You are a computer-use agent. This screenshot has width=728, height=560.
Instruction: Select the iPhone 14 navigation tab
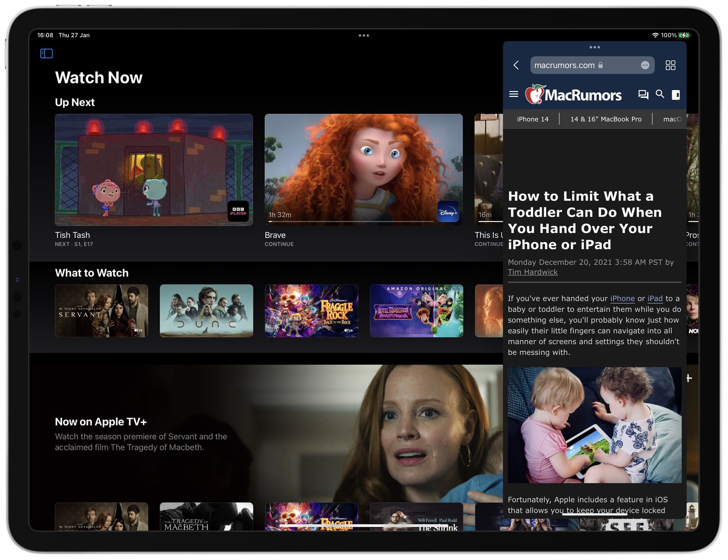click(532, 119)
